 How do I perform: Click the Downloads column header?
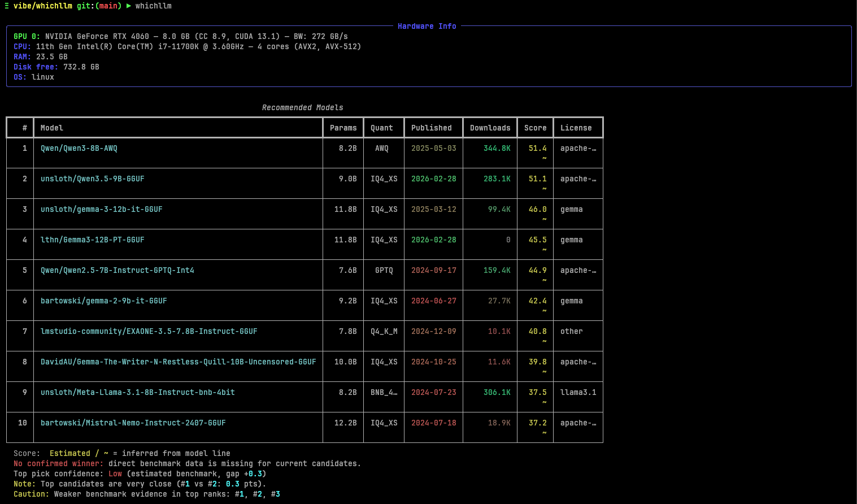tap(490, 128)
